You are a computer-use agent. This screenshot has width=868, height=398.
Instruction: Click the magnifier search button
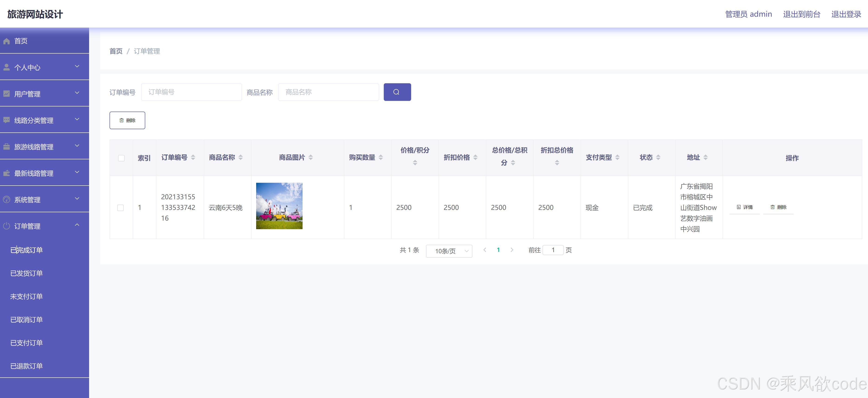click(397, 92)
